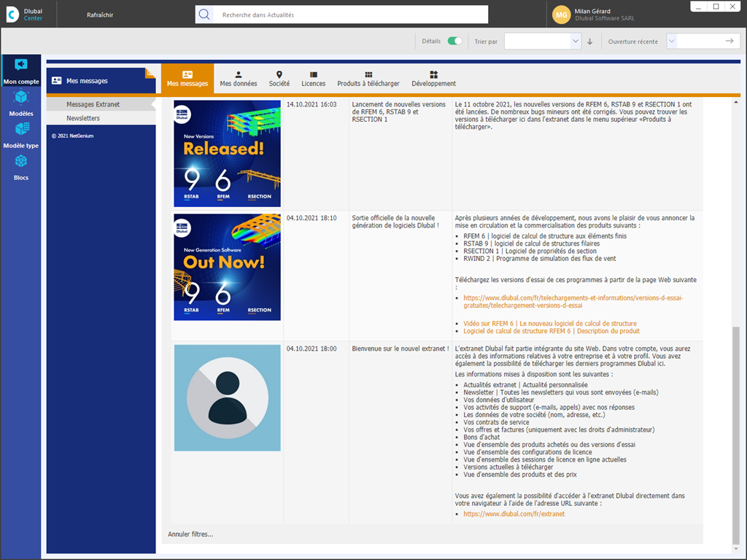747x560 pixels.
Task: Open the RFEM 6 Description du produit link
Action: pos(551,331)
